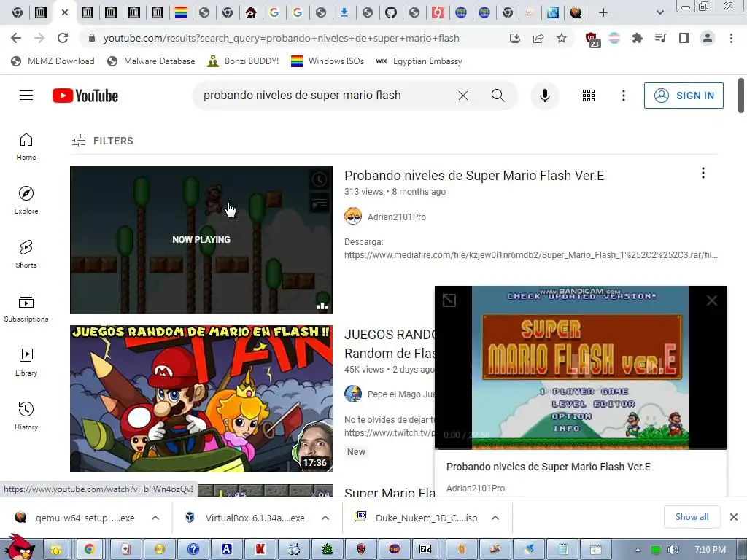Screen dimensions: 747x560
Task: Open Malware Database bookmark
Action: [x=151, y=61]
